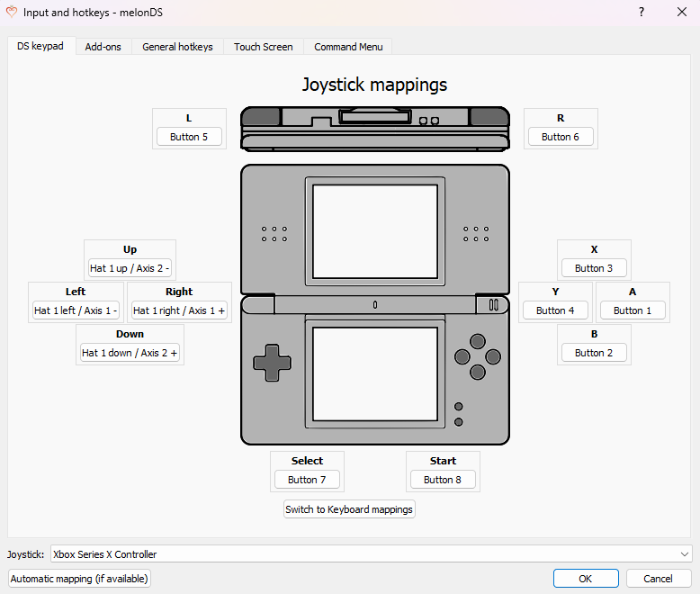Click the melonDS app icon in title bar
Viewport: 700px width, 594px height.
point(12,12)
